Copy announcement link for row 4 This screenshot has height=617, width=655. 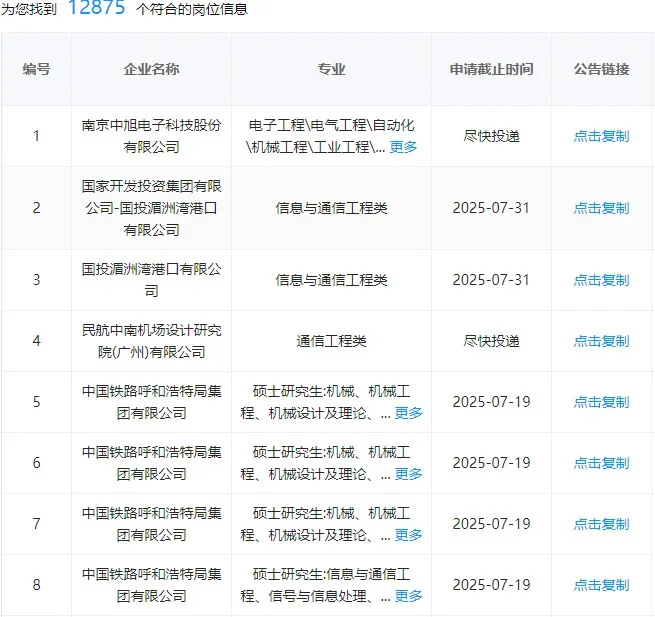(x=601, y=341)
